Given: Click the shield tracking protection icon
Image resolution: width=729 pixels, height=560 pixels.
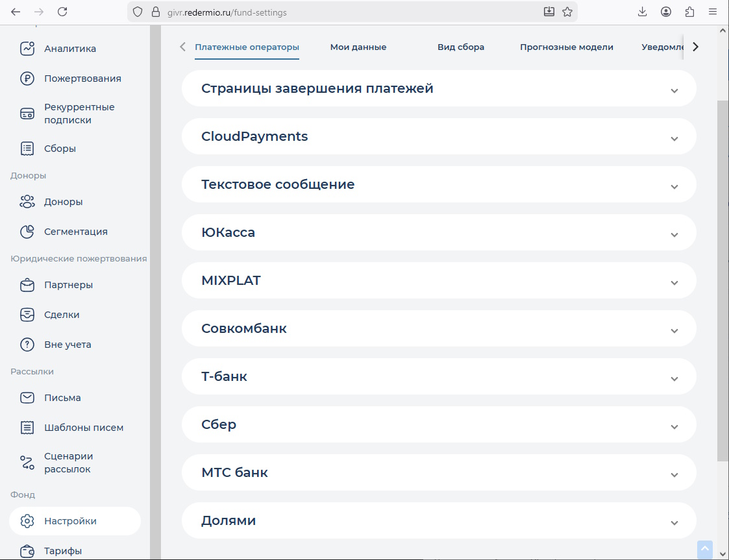Looking at the screenshot, I should coord(138,12).
